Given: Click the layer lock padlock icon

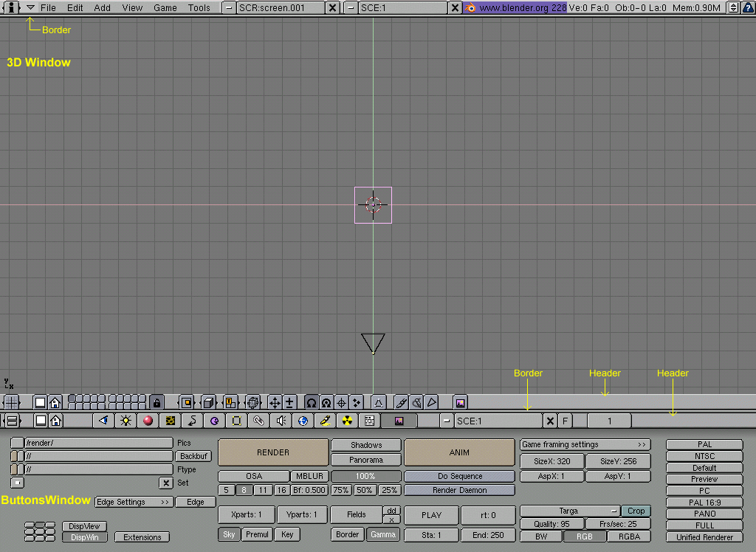Looking at the screenshot, I should pyautogui.click(x=156, y=402).
